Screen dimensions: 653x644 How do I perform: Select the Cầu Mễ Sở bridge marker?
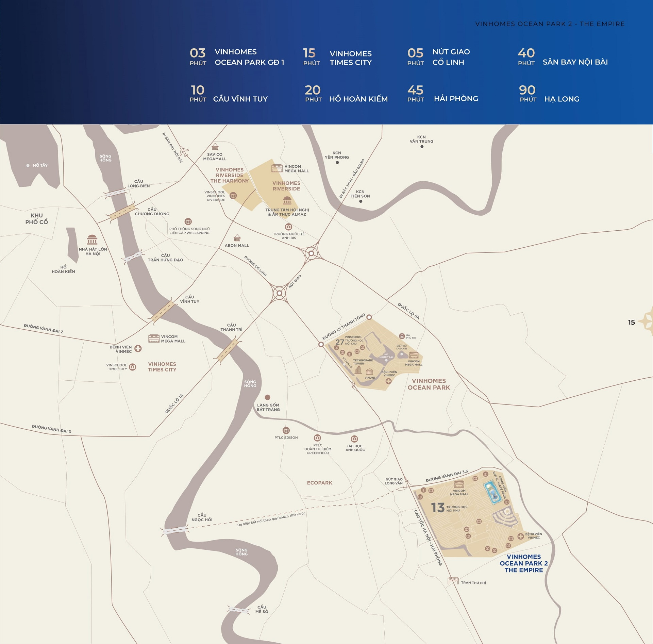tap(238, 610)
